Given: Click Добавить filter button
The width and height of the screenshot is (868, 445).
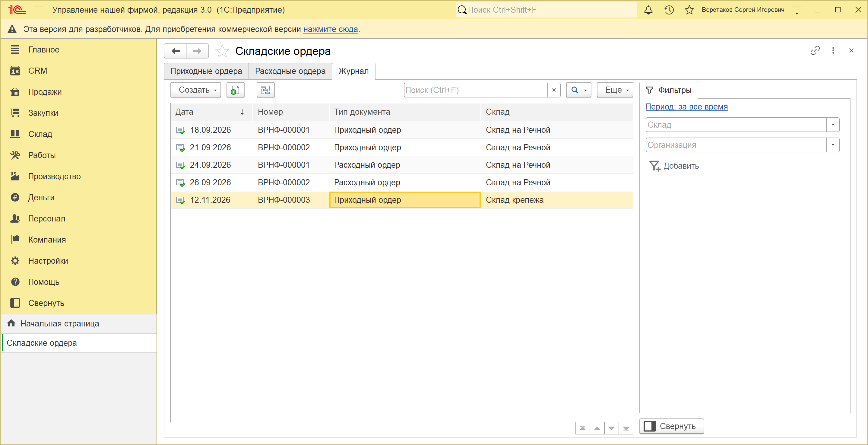Looking at the screenshot, I should [674, 166].
